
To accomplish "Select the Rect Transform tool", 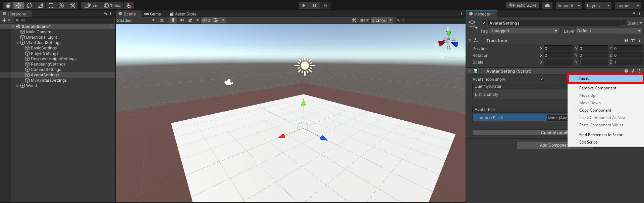I will 51,5.
